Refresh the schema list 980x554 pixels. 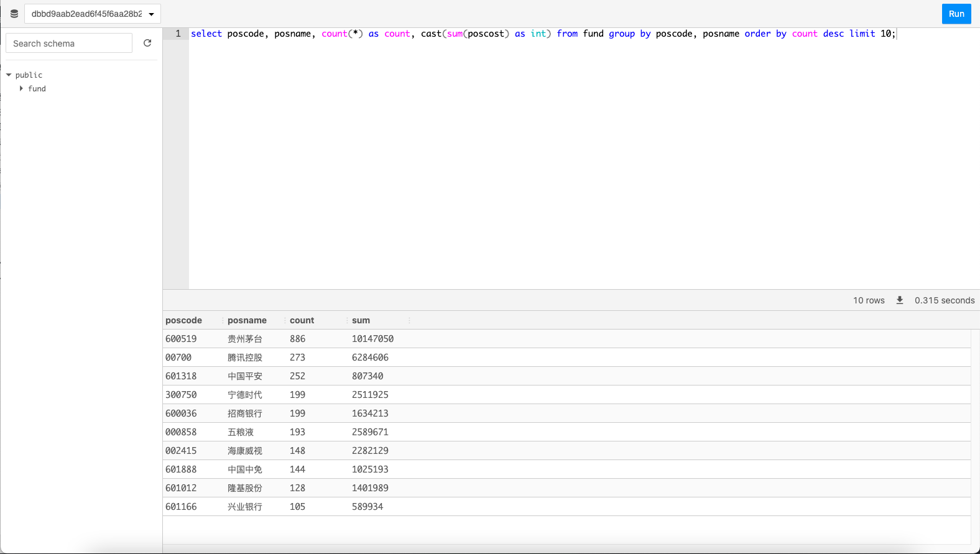[147, 43]
